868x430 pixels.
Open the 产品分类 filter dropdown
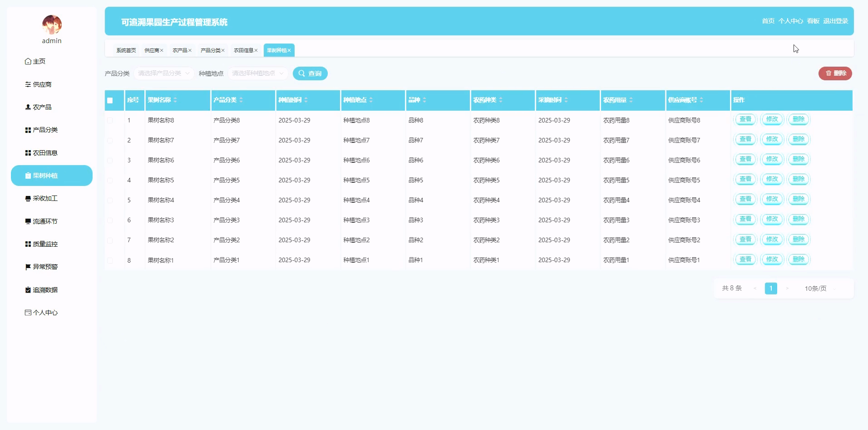(x=164, y=73)
